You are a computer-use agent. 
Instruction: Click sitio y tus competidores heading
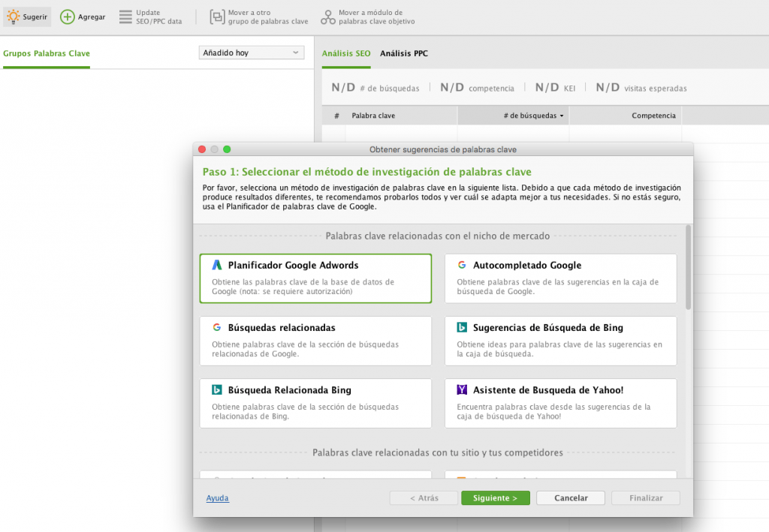point(438,452)
